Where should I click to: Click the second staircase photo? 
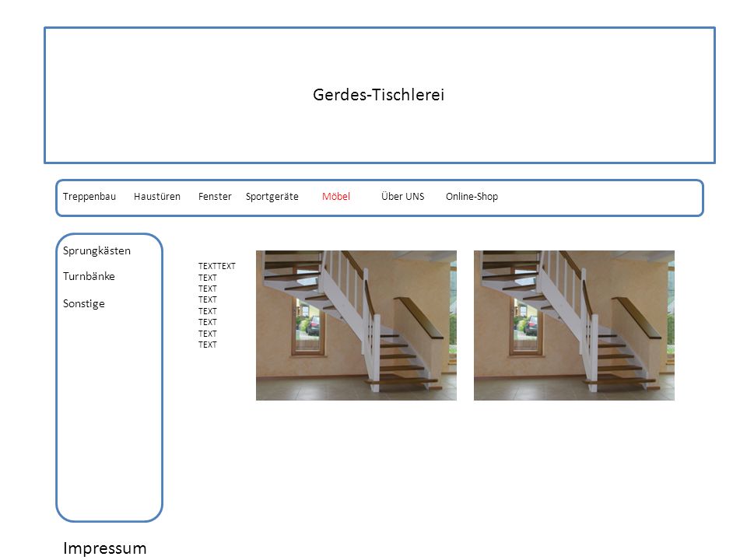[574, 325]
